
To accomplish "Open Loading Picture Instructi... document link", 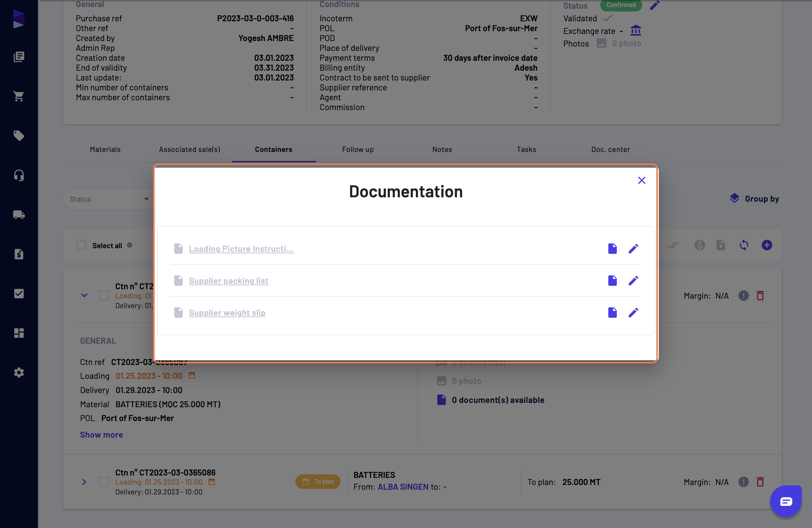I will pos(241,249).
